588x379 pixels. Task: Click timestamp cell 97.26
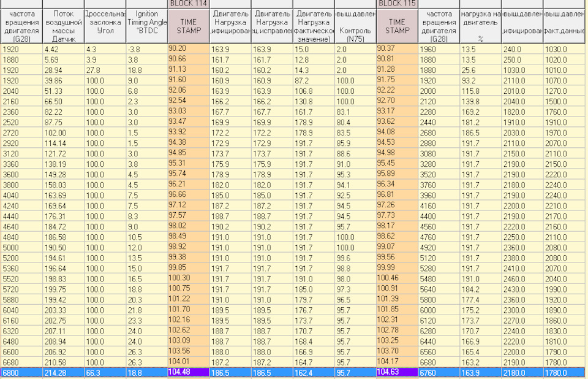pyautogui.click(x=397, y=205)
